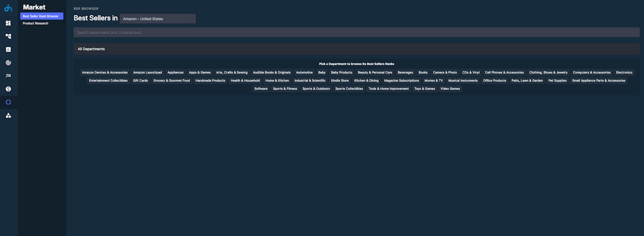644x236 pixels.
Task: Open the dollar coin icon in sidebar
Action: [x=8, y=88]
